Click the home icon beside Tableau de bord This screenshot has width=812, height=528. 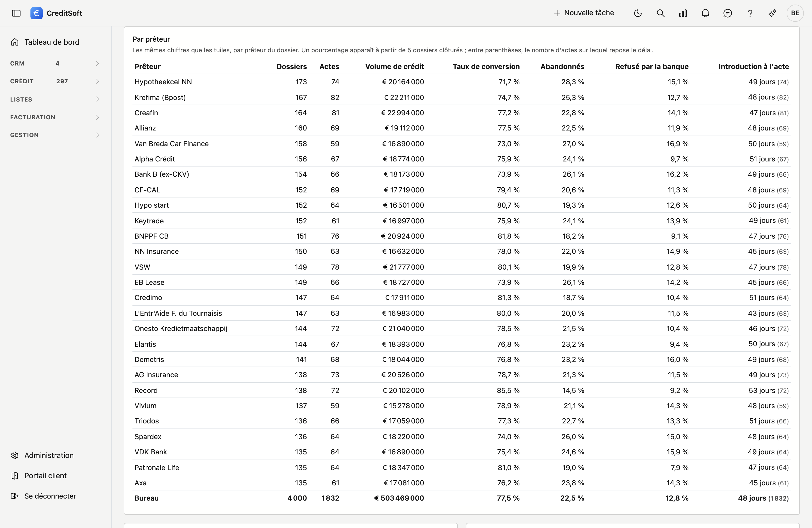pyautogui.click(x=15, y=42)
